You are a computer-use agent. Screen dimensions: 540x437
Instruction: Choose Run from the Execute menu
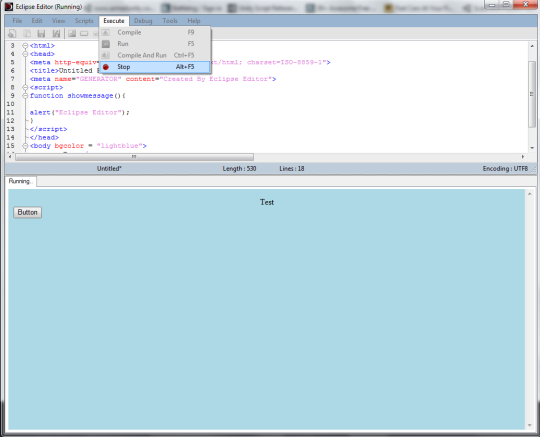(x=155, y=44)
